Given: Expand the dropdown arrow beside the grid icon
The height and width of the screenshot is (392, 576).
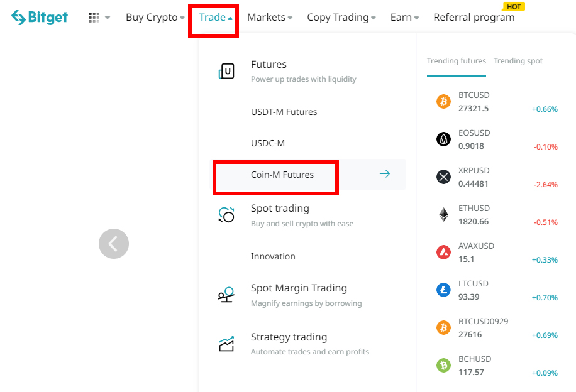Looking at the screenshot, I should click(108, 17).
